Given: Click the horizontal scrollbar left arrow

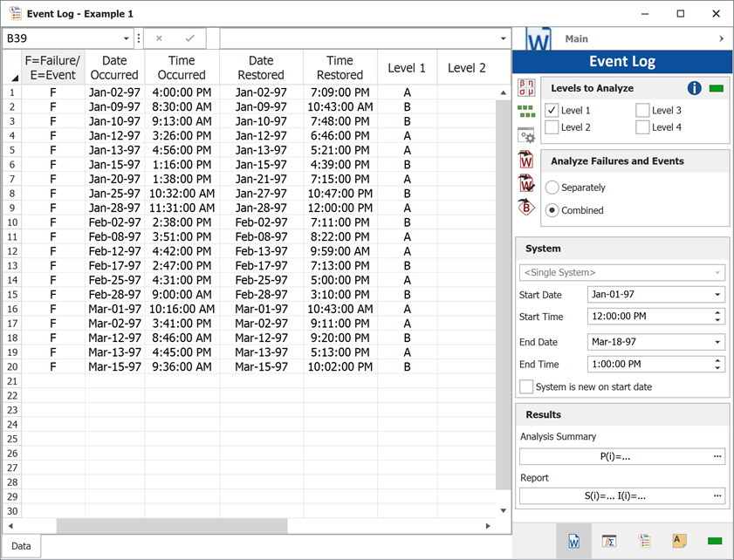Looking at the screenshot, I should (10, 526).
